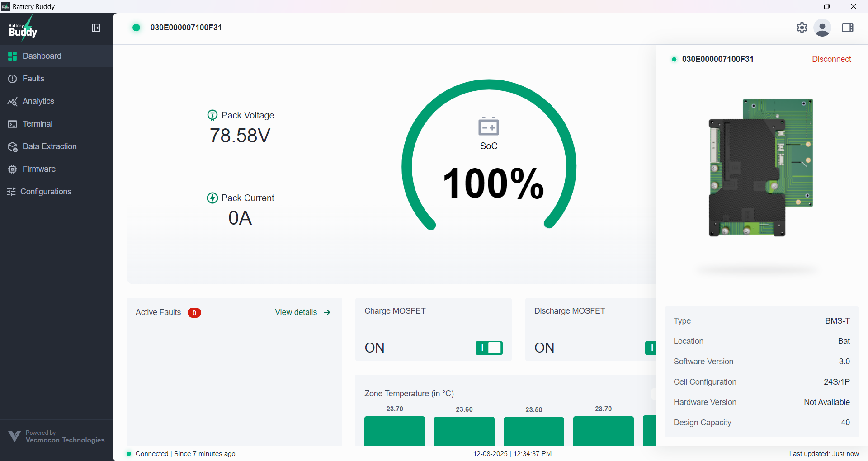Click the Pack Voltage icon
Image resolution: width=868 pixels, height=461 pixels.
(x=212, y=115)
